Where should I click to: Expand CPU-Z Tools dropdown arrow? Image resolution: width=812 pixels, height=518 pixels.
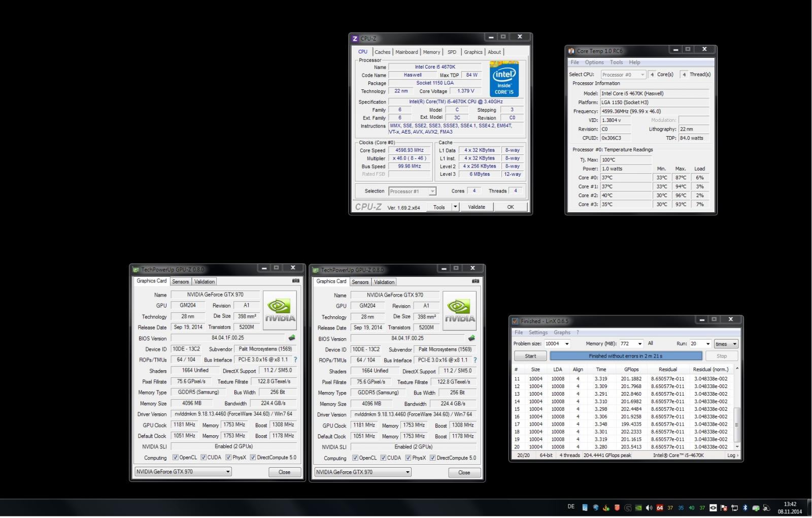[455, 207]
